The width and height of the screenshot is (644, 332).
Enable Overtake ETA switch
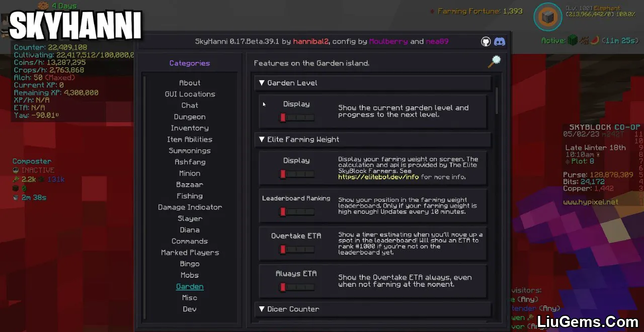[296, 250]
